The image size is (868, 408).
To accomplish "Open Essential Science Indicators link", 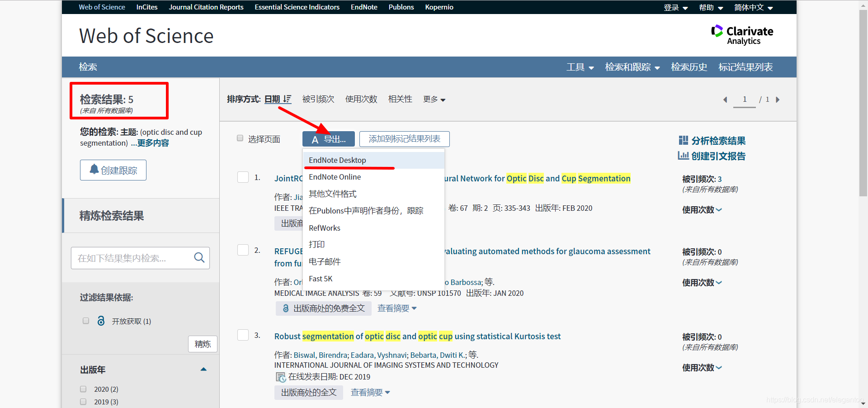I will point(297,7).
